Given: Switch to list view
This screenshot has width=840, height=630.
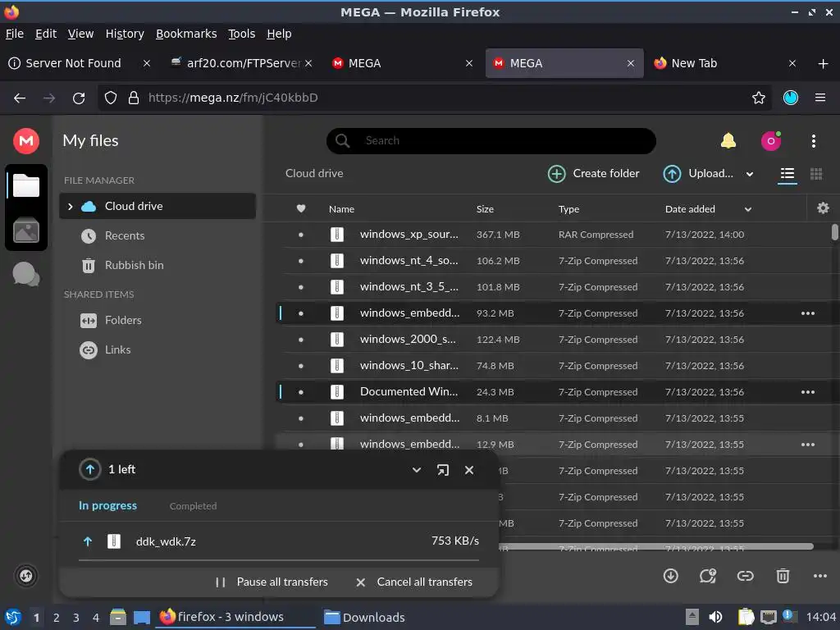Looking at the screenshot, I should click(787, 174).
